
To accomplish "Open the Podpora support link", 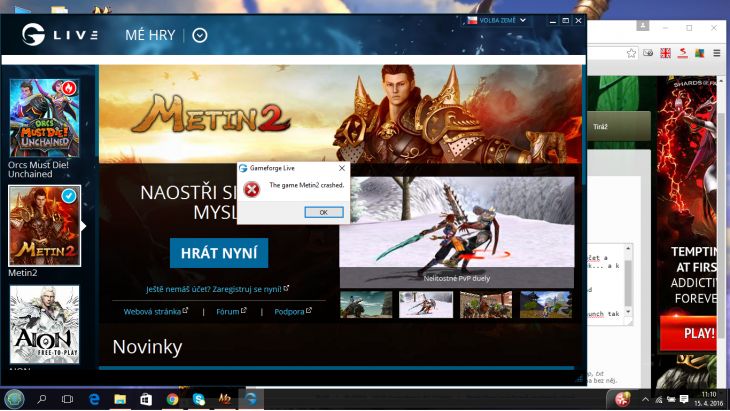I will (293, 311).
